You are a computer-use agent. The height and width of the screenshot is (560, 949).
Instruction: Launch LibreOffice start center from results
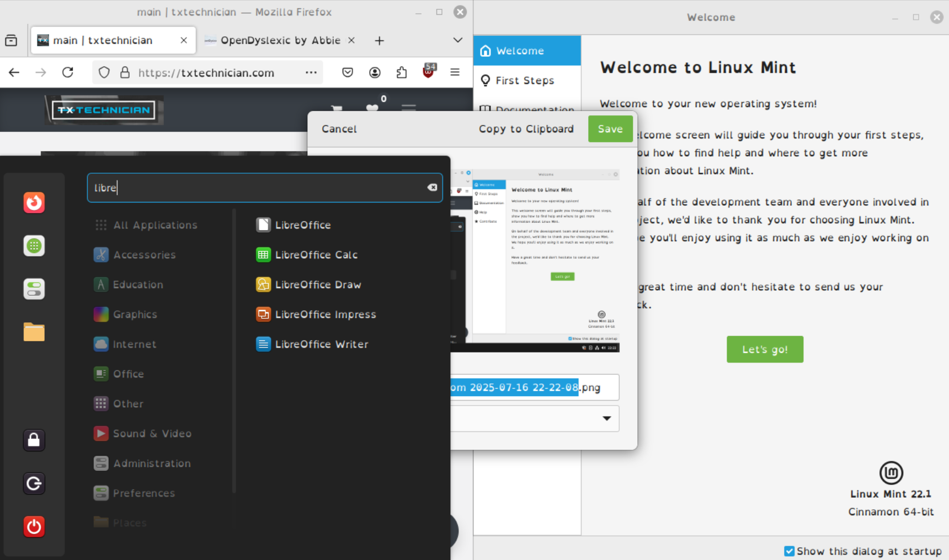(x=294, y=225)
